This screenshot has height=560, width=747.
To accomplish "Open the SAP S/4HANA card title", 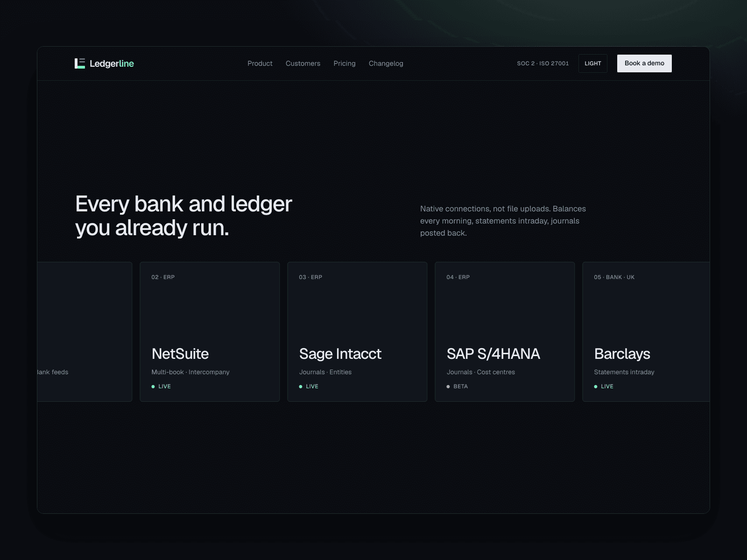I will click(x=493, y=354).
